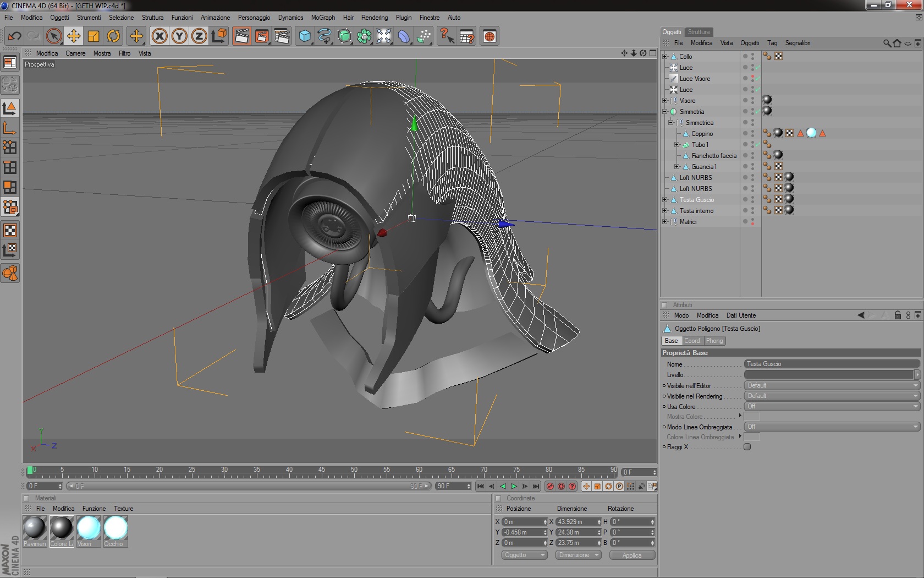Screen dimensions: 924x578
Task: Open the Usa Colore dropdown
Action: click(832, 406)
